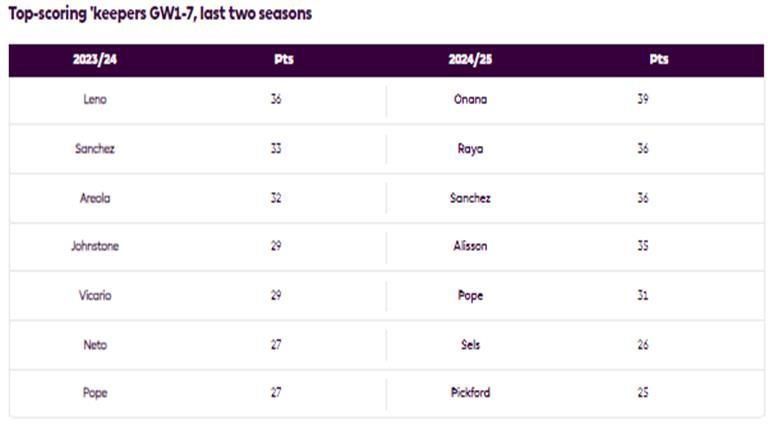
Task: Click the Top-scoring 'keepers table title
Action: 160,15
